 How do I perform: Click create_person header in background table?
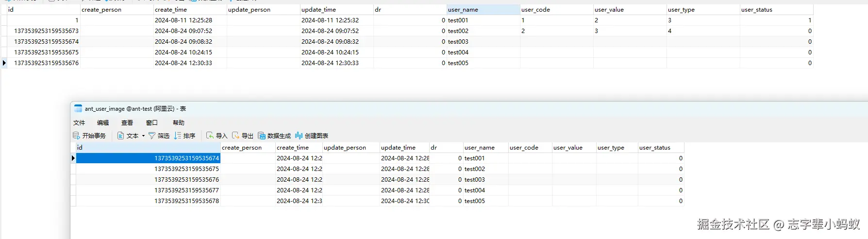click(x=117, y=10)
